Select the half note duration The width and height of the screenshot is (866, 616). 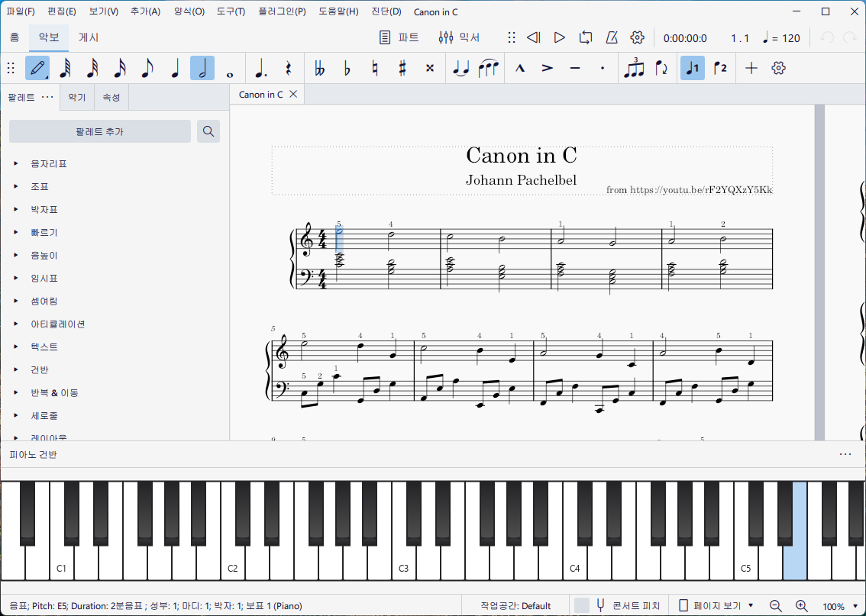[202, 69]
